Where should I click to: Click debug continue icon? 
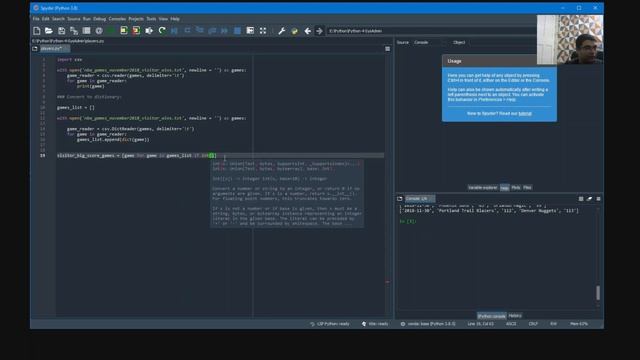pyautogui.click(x=224, y=31)
